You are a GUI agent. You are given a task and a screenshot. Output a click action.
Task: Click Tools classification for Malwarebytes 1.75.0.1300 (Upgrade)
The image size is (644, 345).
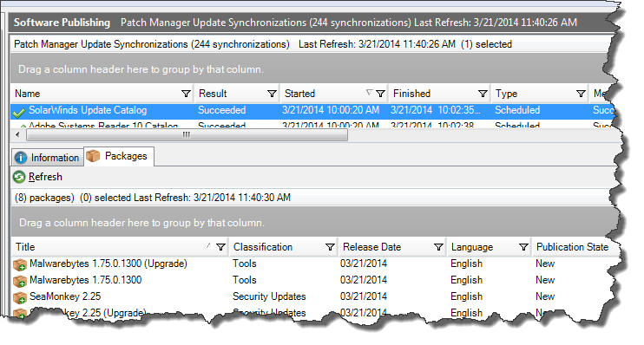[245, 264]
